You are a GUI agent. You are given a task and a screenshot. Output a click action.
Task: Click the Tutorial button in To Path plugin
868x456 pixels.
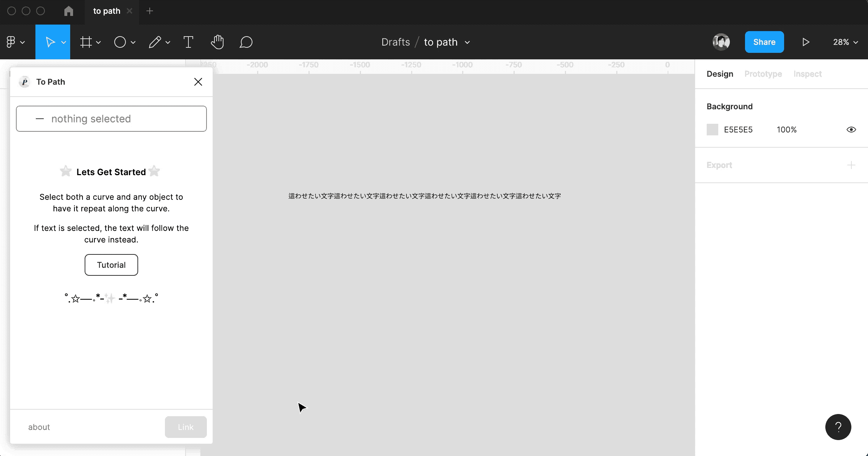[111, 265]
